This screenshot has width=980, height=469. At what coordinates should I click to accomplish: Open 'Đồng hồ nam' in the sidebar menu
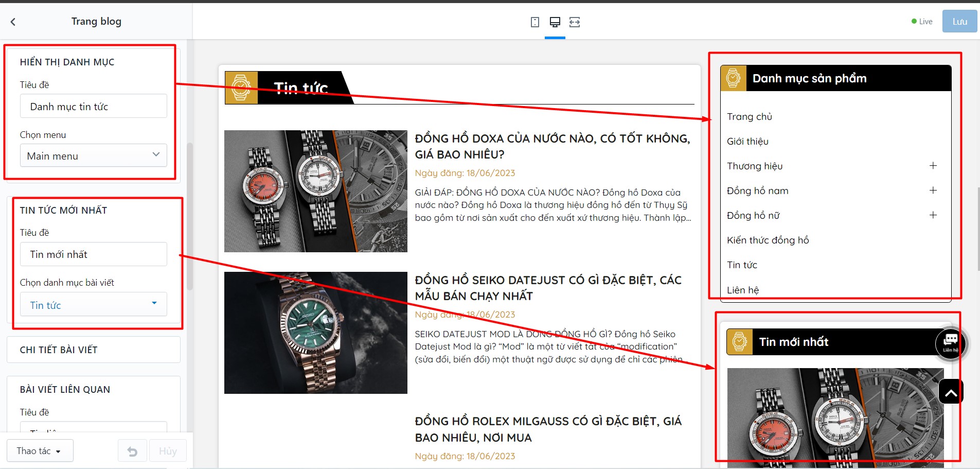pos(758,191)
